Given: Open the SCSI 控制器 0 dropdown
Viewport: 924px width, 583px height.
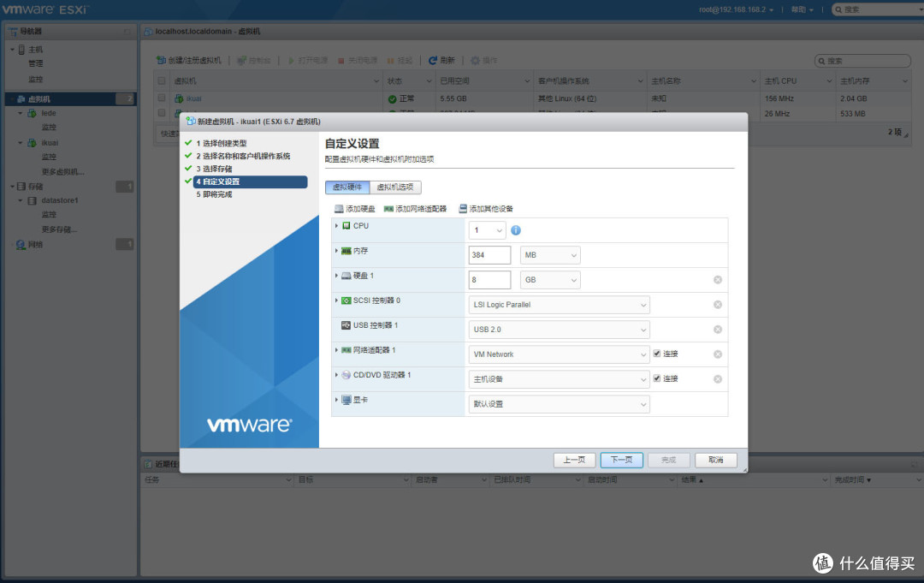Looking at the screenshot, I should pos(559,304).
